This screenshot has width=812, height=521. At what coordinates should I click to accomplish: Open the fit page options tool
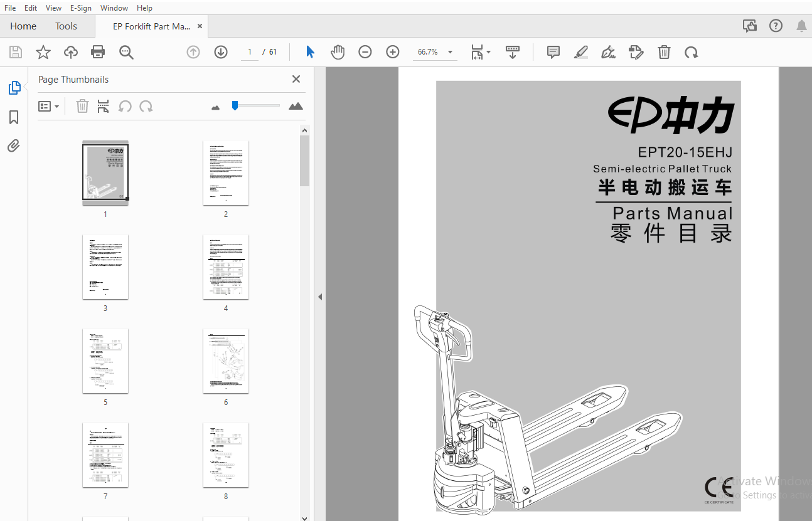481,52
